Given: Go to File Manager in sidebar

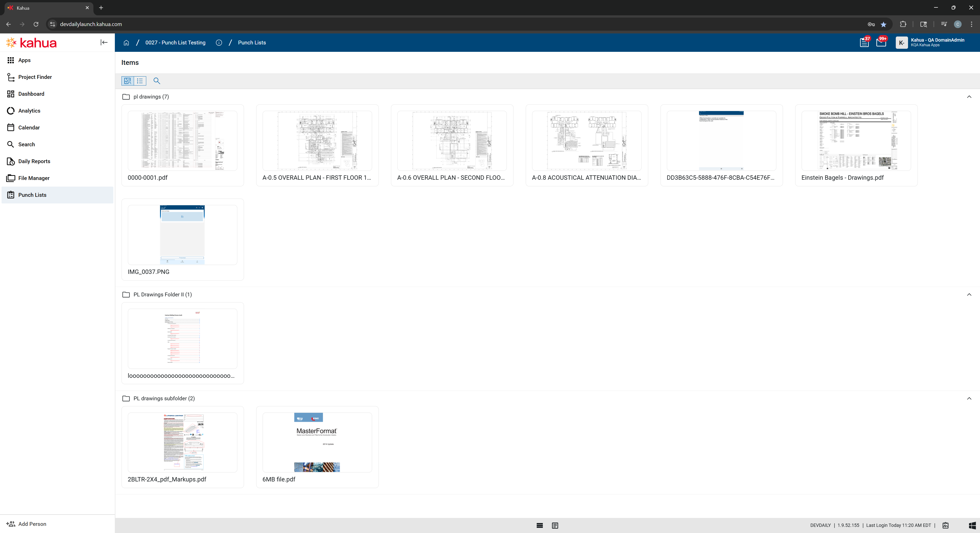Looking at the screenshot, I should coord(34,178).
